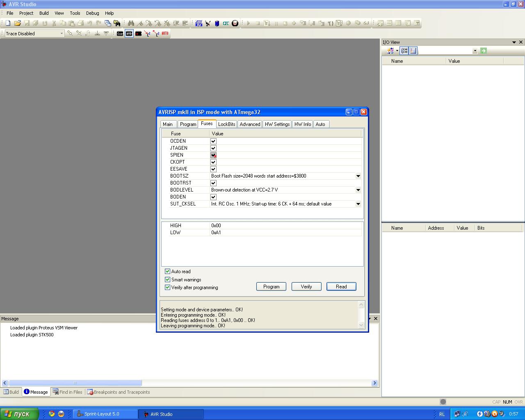
Task: Open the SUT_CKSEL clock source dropdown
Action: (x=358, y=204)
